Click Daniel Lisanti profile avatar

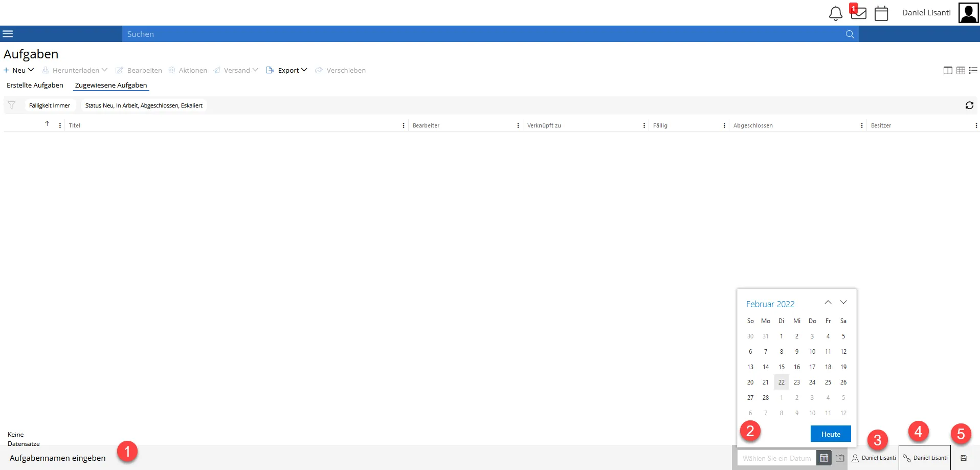pos(968,13)
